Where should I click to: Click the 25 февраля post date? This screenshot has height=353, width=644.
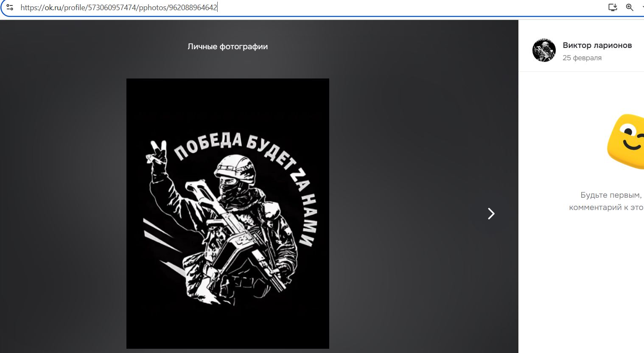(582, 58)
